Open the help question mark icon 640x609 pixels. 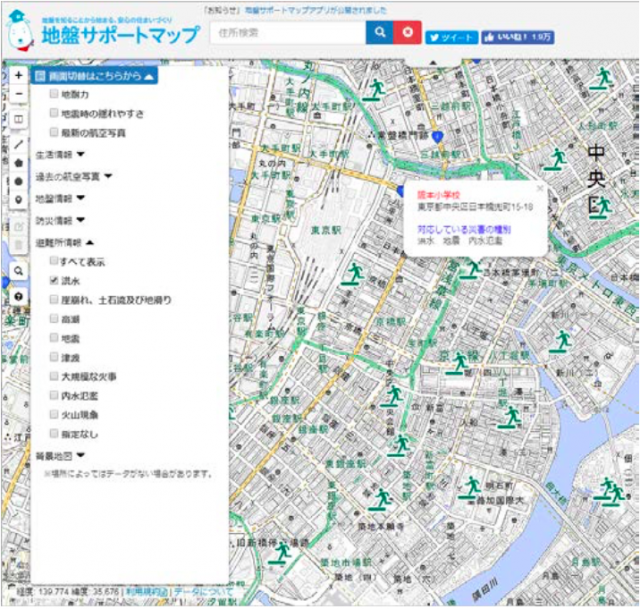click(18, 297)
